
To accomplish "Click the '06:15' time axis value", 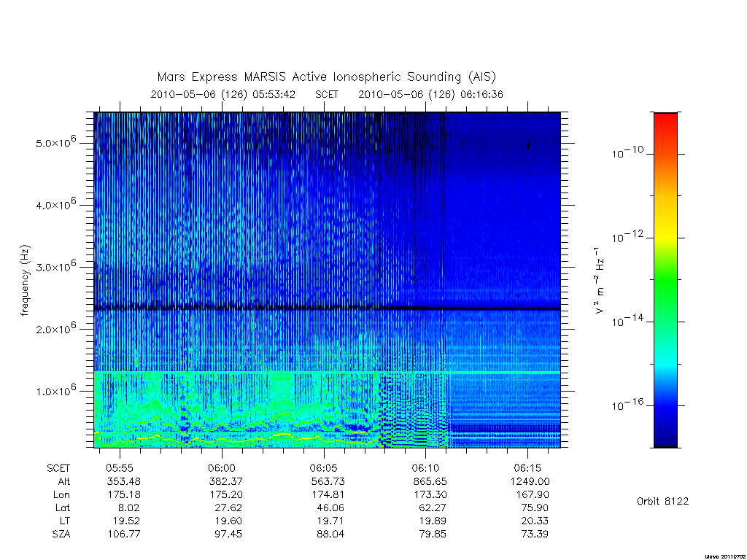I will coord(527,469).
